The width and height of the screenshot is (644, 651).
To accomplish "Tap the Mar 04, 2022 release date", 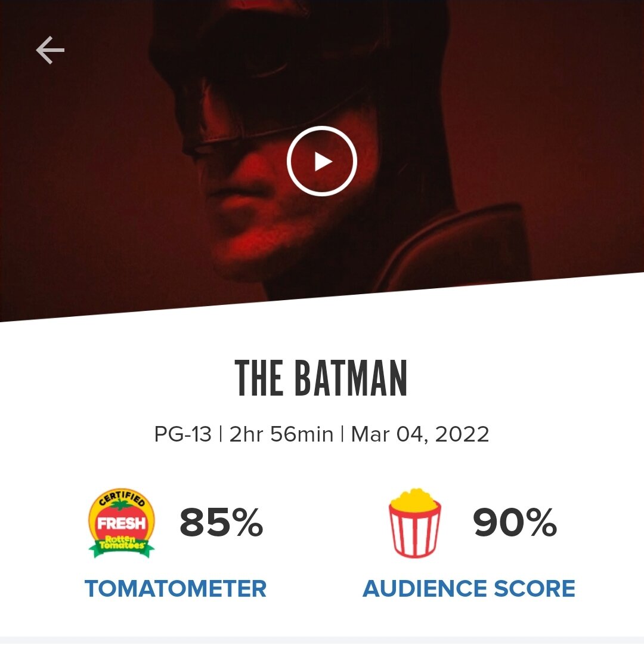I will pyautogui.click(x=420, y=434).
